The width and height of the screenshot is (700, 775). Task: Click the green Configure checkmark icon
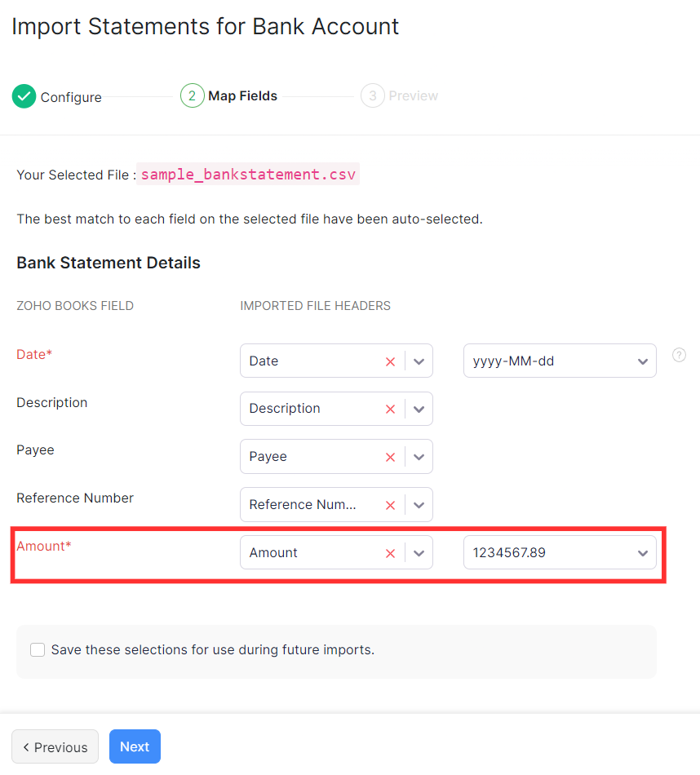coord(24,96)
